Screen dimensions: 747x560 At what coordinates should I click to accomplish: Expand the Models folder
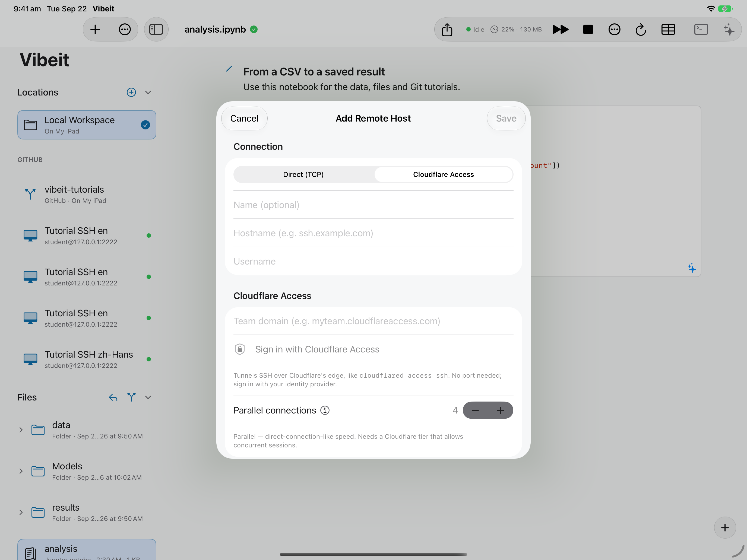21,471
